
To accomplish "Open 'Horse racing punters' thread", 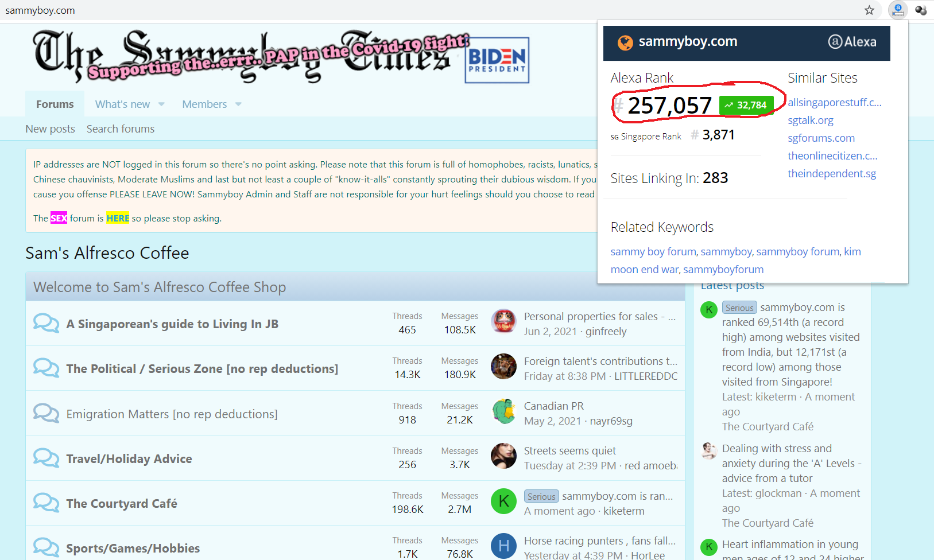I will click(600, 540).
